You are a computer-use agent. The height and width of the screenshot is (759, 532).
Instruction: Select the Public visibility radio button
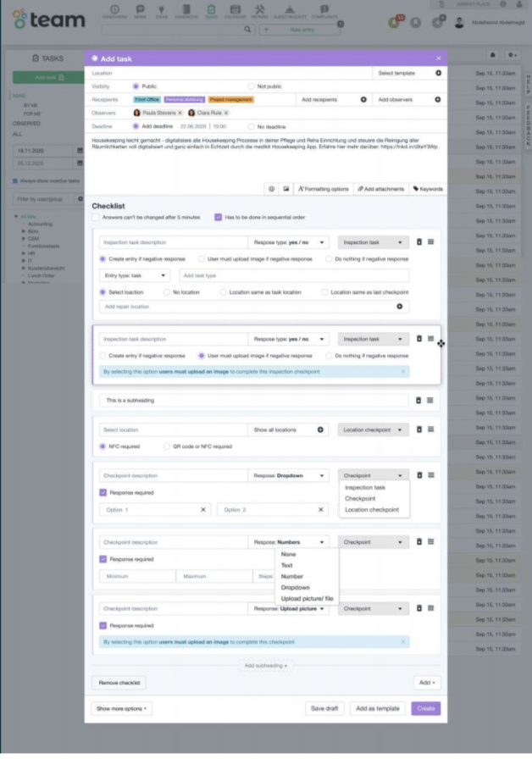click(x=136, y=86)
